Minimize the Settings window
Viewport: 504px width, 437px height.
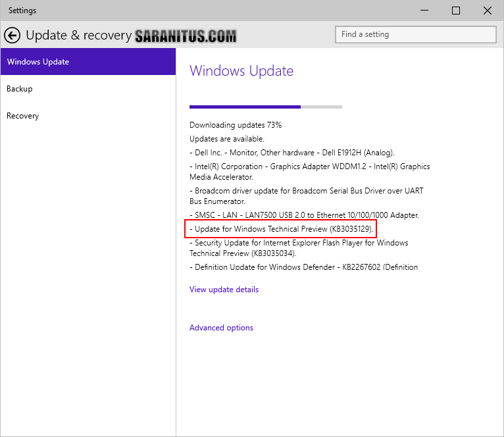coord(424,11)
